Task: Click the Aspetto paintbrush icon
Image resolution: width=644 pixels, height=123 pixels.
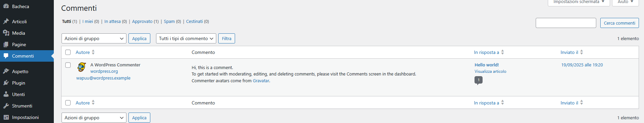Action: coord(6,71)
